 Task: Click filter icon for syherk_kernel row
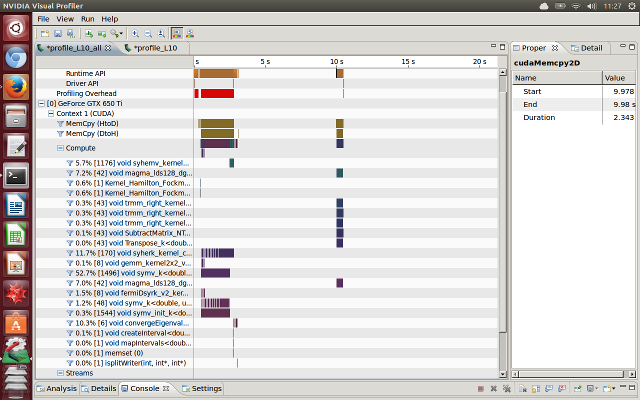click(x=70, y=253)
